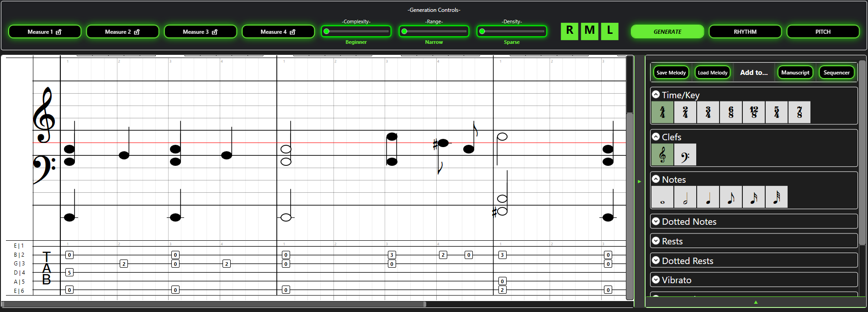This screenshot has height=312, width=868.
Task: Toggle the Measure 3 lock
Action: pyautogui.click(x=200, y=32)
